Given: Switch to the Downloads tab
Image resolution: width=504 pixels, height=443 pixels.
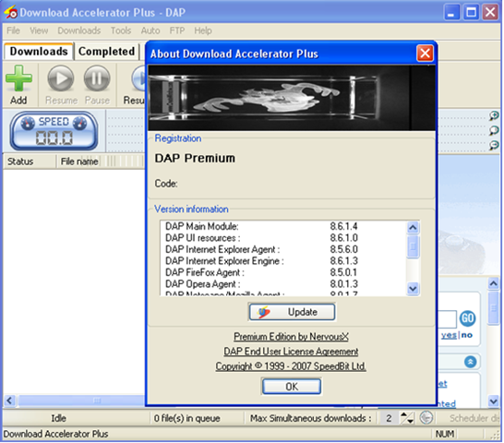Looking at the screenshot, I should 39,52.
